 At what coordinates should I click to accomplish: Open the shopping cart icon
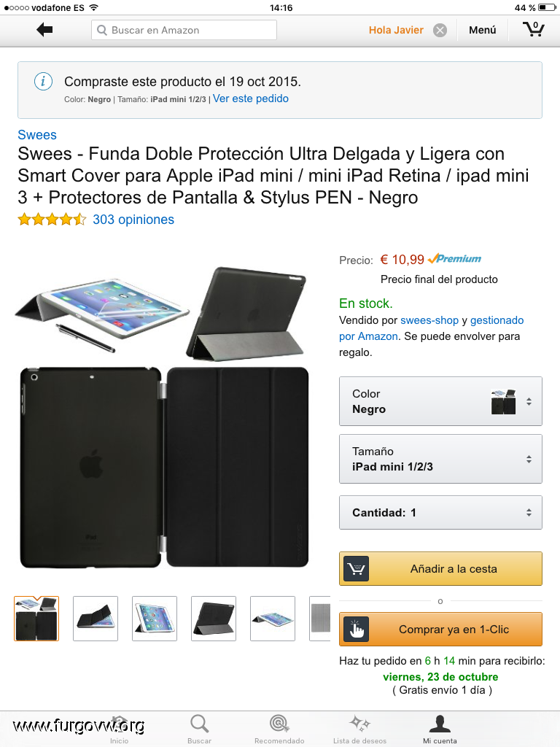[533, 29]
